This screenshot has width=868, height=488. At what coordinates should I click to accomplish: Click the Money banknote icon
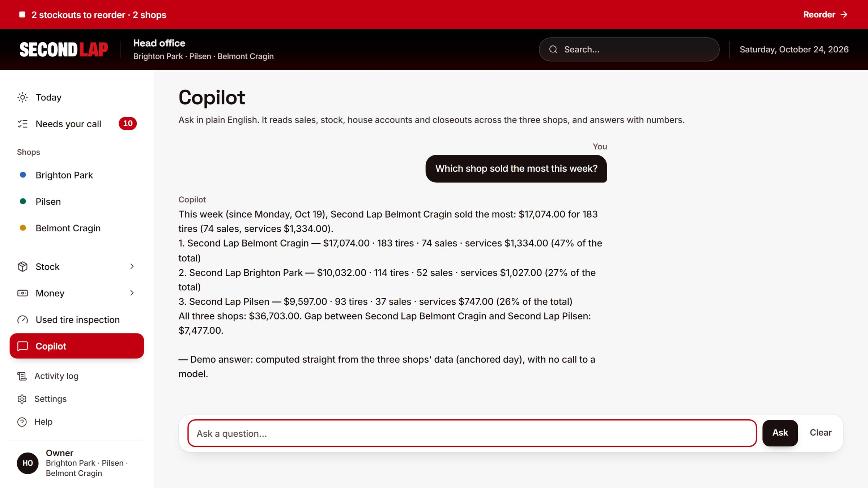tap(22, 293)
